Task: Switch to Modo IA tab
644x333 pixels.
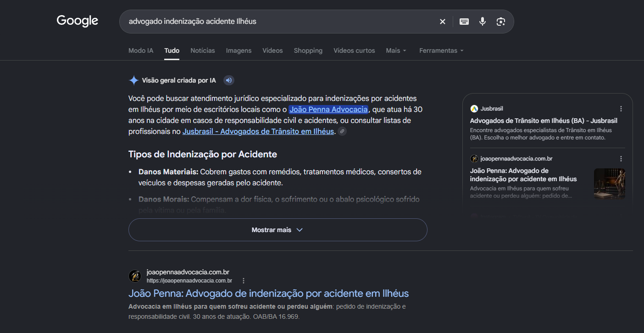Action: (141, 50)
